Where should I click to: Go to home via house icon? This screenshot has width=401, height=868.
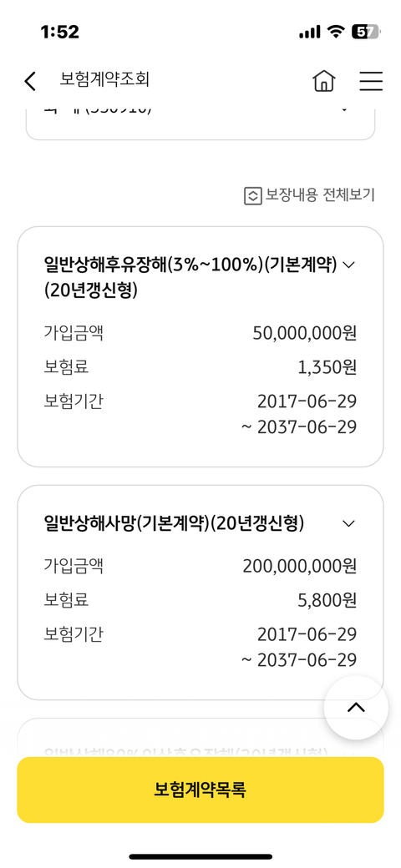click(x=324, y=81)
